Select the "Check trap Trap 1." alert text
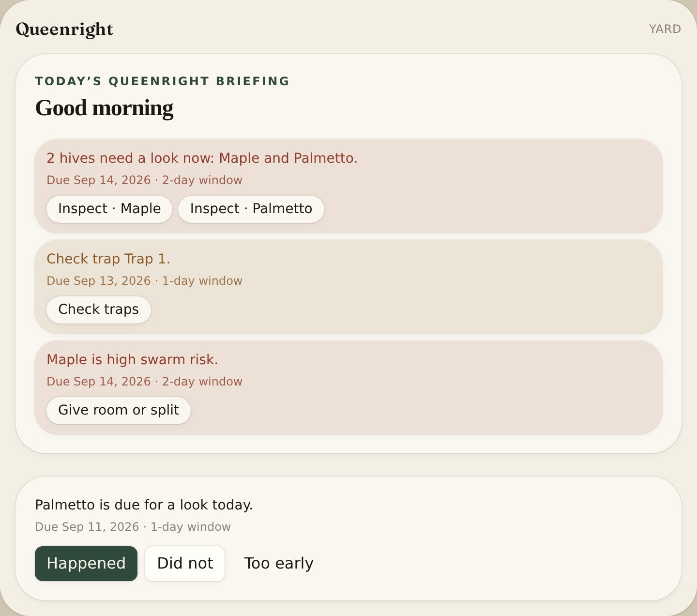This screenshot has height=616, width=697. point(108,259)
